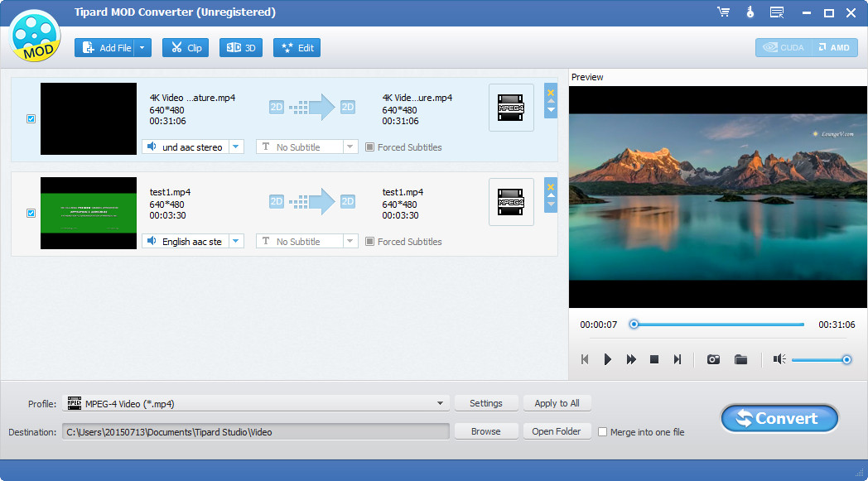
Task: Play the preview video
Action: click(x=607, y=359)
